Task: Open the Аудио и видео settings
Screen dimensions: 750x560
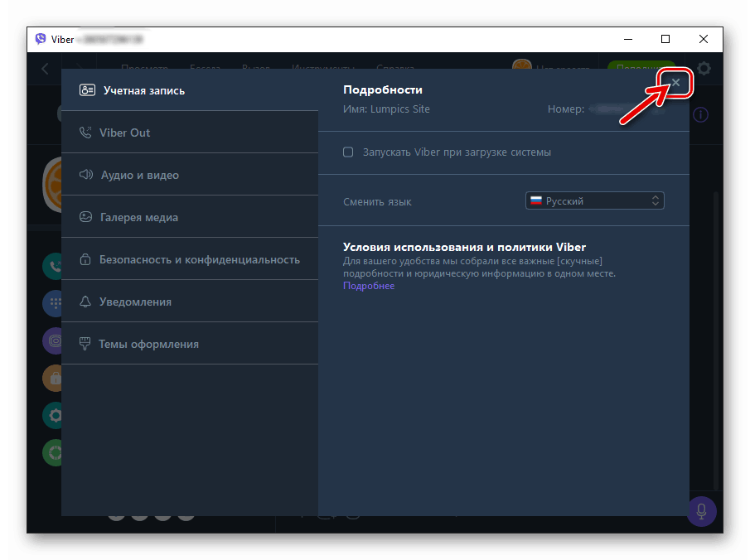Action: (190, 175)
